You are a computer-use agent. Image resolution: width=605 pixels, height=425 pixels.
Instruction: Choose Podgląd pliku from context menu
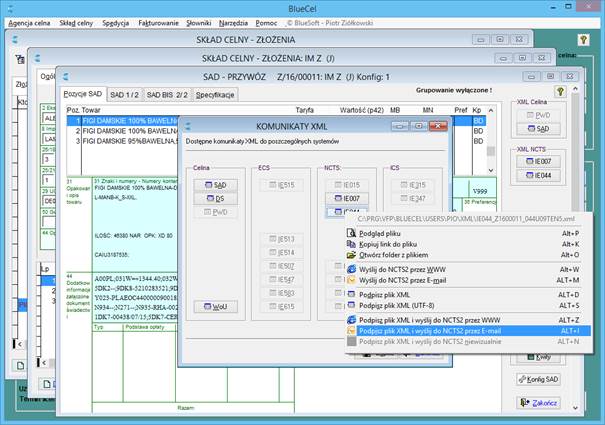pos(468,234)
